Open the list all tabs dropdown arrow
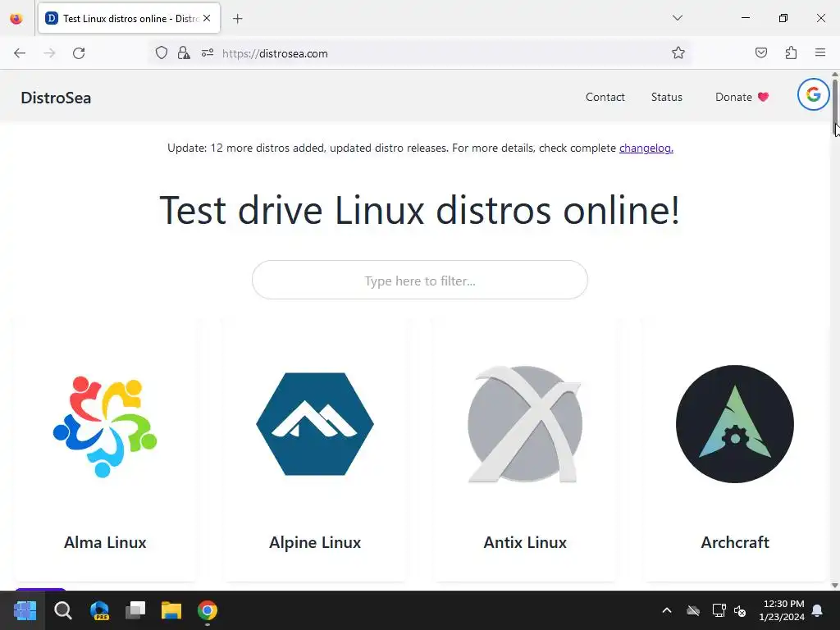 coord(677,18)
